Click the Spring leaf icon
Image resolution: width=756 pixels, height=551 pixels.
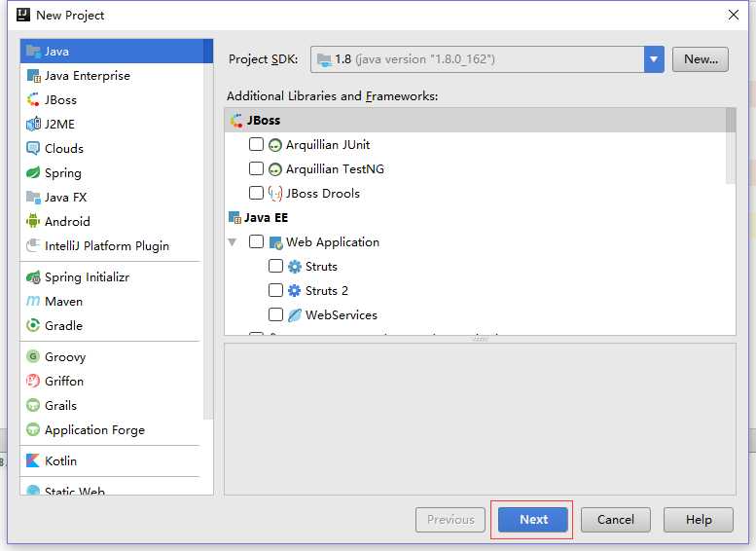(x=33, y=172)
